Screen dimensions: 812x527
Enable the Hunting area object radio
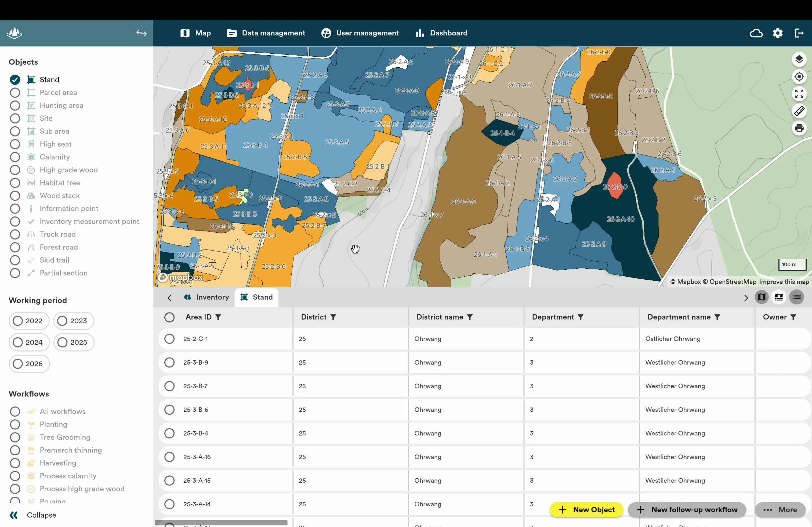[15, 106]
